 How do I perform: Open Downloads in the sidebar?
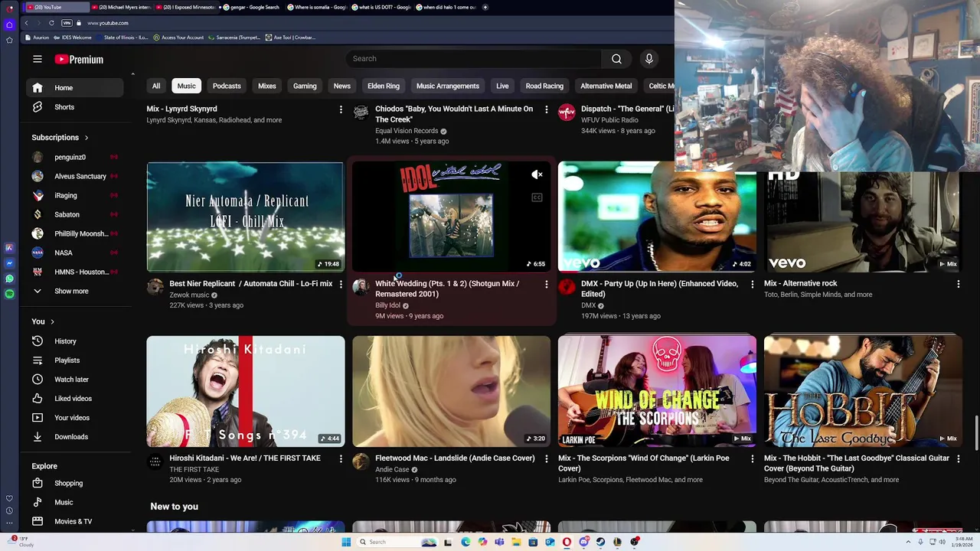tap(75, 437)
